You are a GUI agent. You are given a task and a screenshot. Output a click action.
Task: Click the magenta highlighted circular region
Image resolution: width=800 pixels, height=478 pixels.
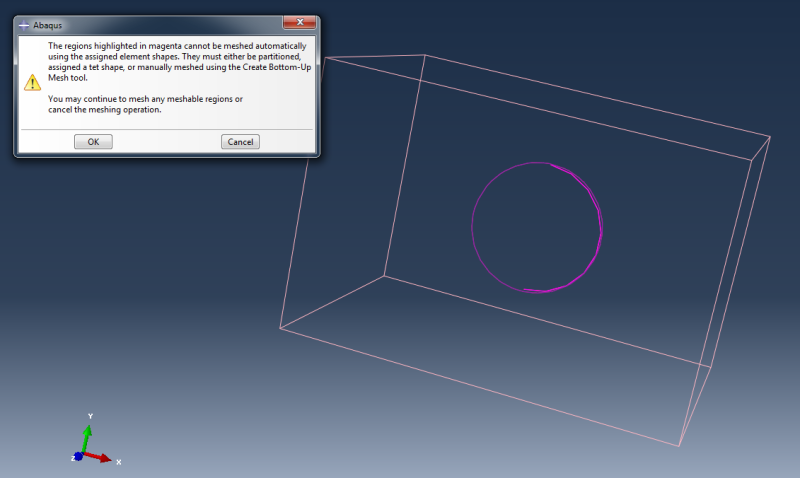point(537,228)
